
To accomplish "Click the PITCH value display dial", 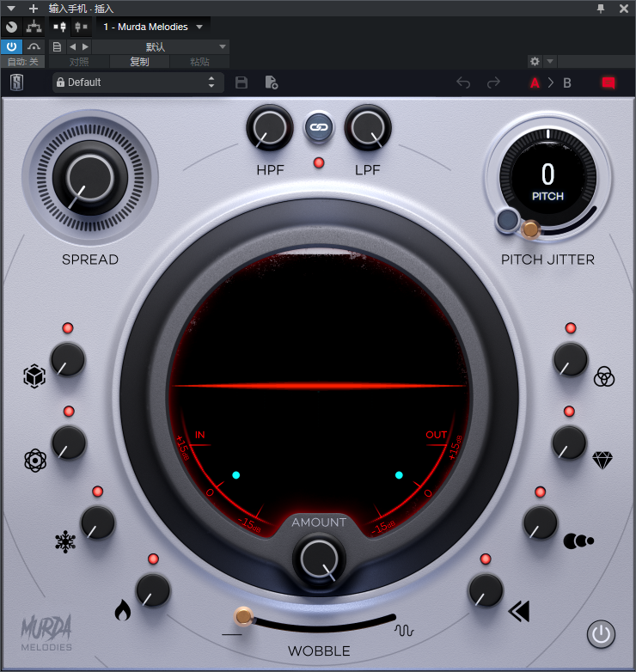I will point(547,176).
